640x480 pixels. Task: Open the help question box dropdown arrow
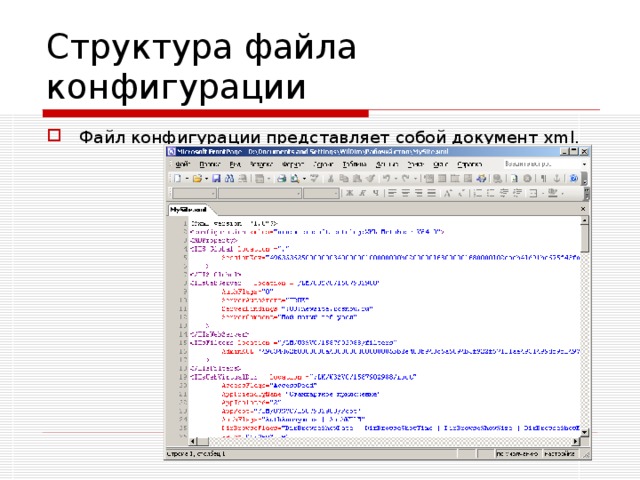[584, 164]
